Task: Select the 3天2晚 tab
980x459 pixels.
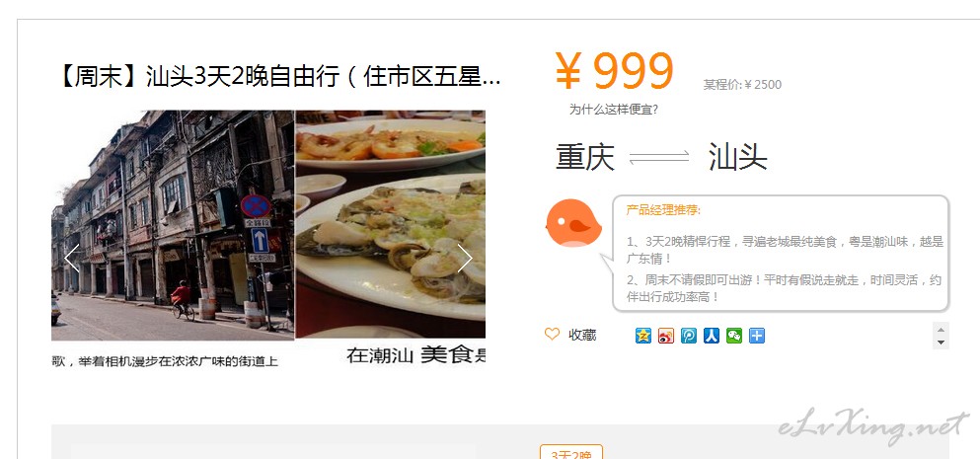Action: tap(571, 453)
